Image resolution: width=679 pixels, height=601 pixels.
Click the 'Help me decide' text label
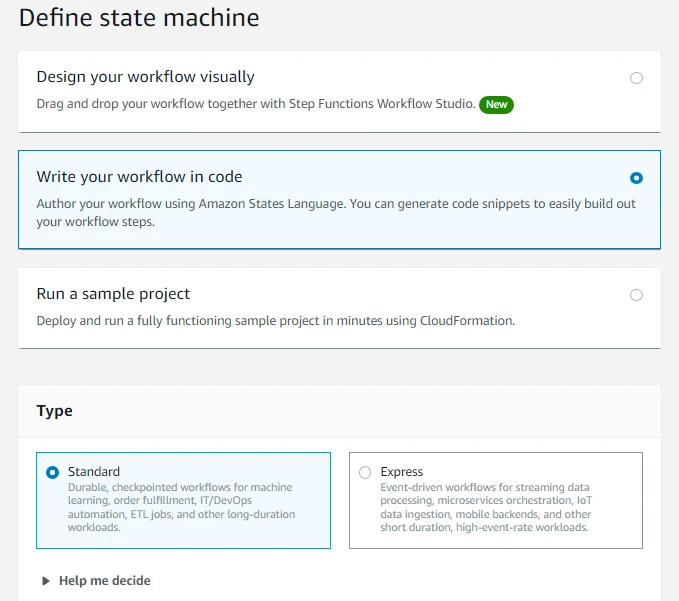coord(104,581)
